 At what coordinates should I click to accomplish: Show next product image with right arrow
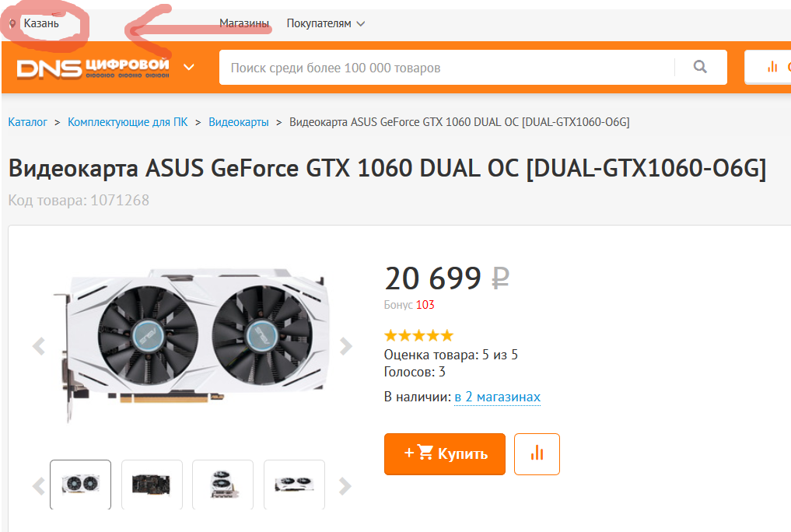click(345, 346)
